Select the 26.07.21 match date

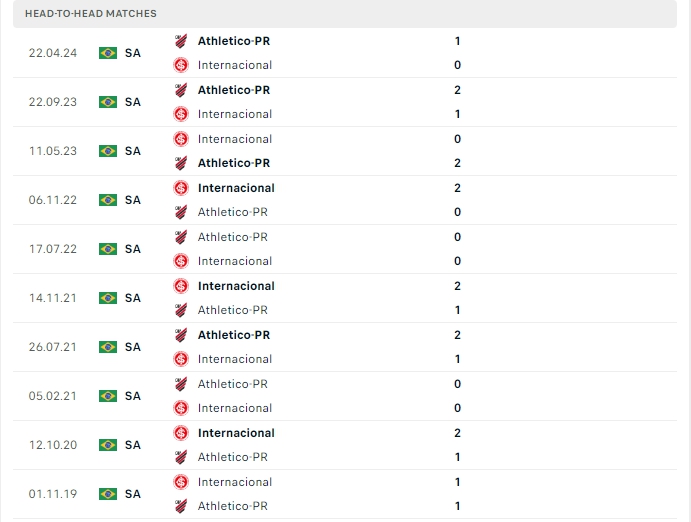[x=53, y=347]
